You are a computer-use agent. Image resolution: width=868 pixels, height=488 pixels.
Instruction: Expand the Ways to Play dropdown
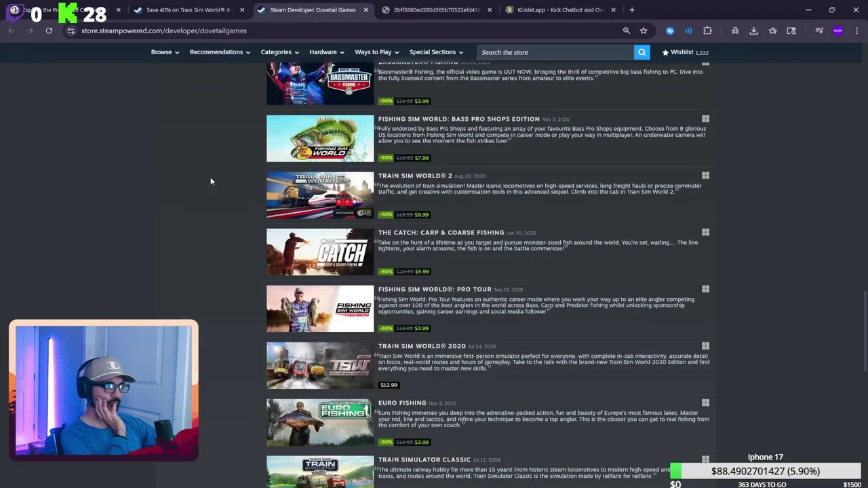377,52
